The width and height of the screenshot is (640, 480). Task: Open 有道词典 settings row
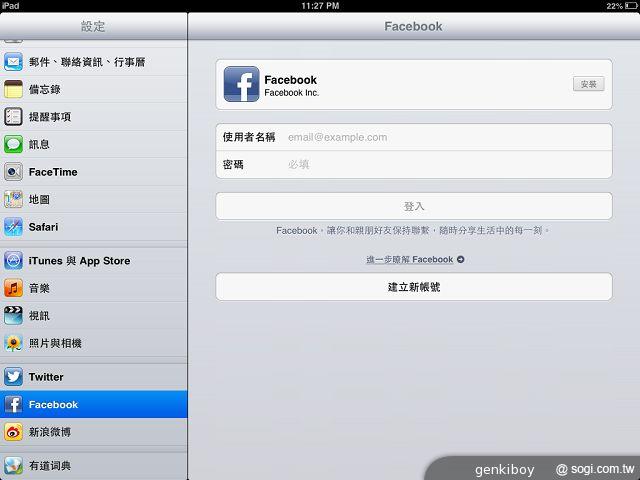click(x=93, y=466)
